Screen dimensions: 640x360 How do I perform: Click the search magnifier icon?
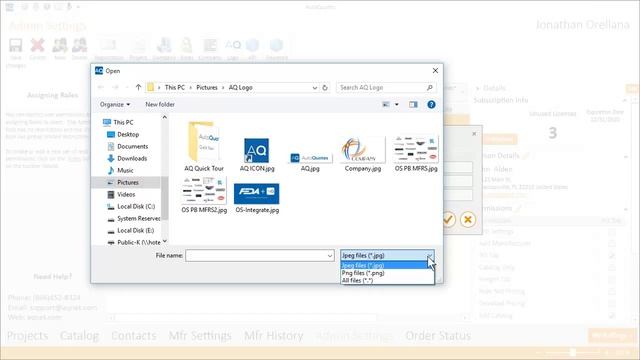pos(430,87)
